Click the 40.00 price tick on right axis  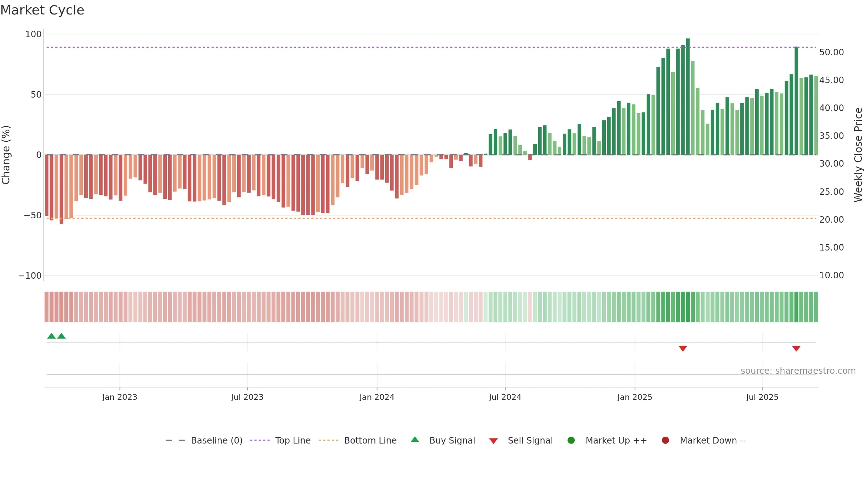coord(831,108)
